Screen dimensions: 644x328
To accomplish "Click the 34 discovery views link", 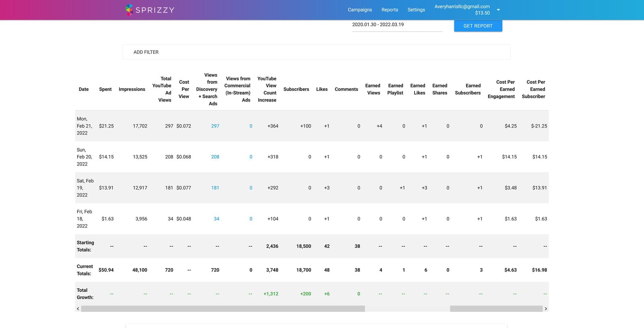I will pyautogui.click(x=216, y=219).
